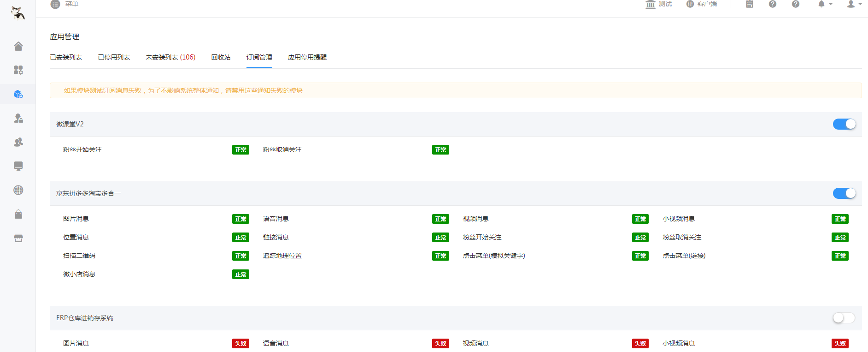Click 正常 badge for 微课堂V2 粉丝取消关注

tap(440, 150)
